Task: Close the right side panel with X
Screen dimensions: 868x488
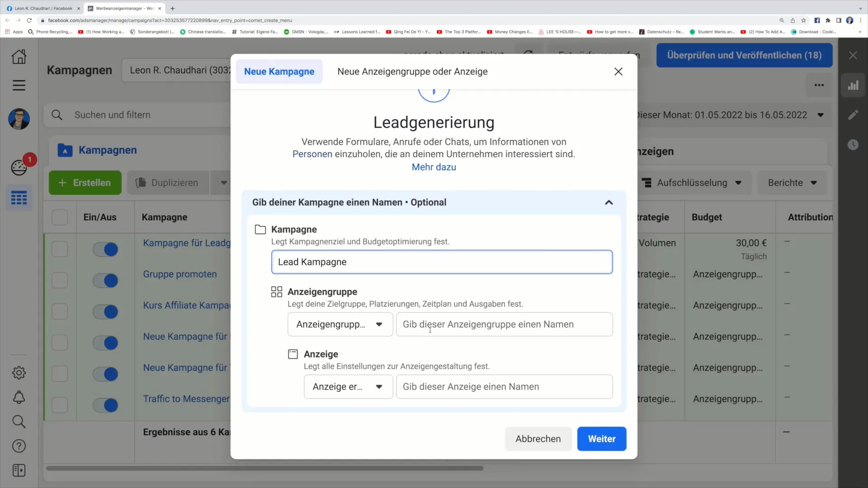Action: tap(853, 55)
